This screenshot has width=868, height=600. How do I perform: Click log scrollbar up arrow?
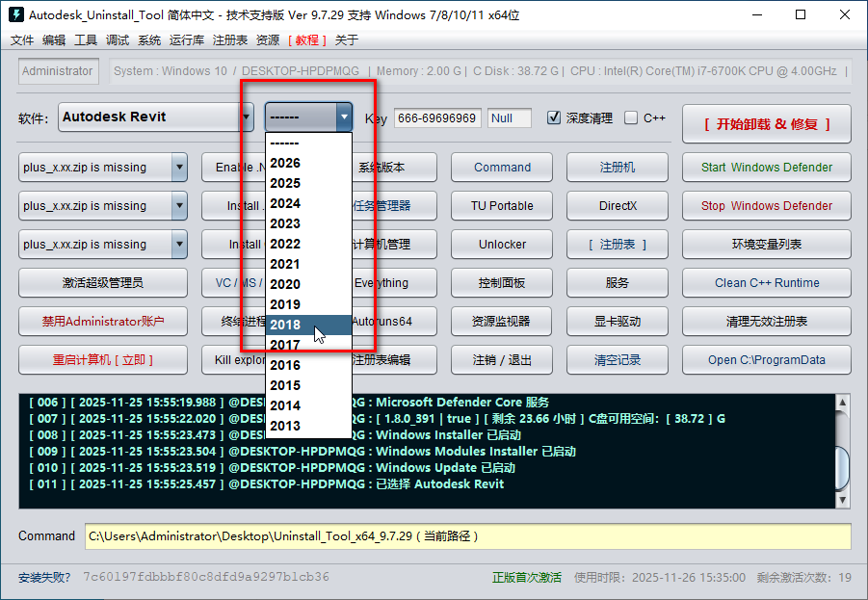coord(842,403)
